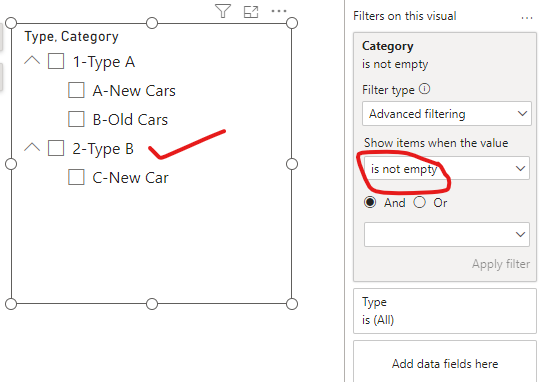
Task: Select the 1-Type A item label
Action: click(x=104, y=62)
